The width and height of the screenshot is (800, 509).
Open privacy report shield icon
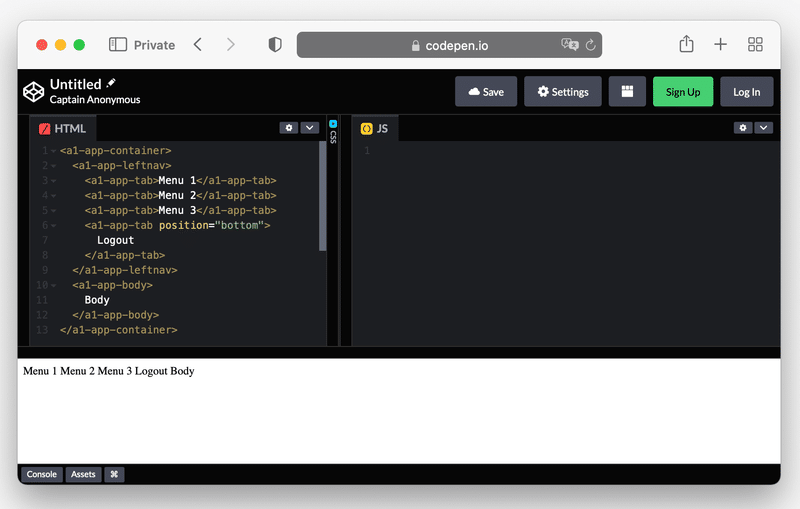tap(275, 44)
